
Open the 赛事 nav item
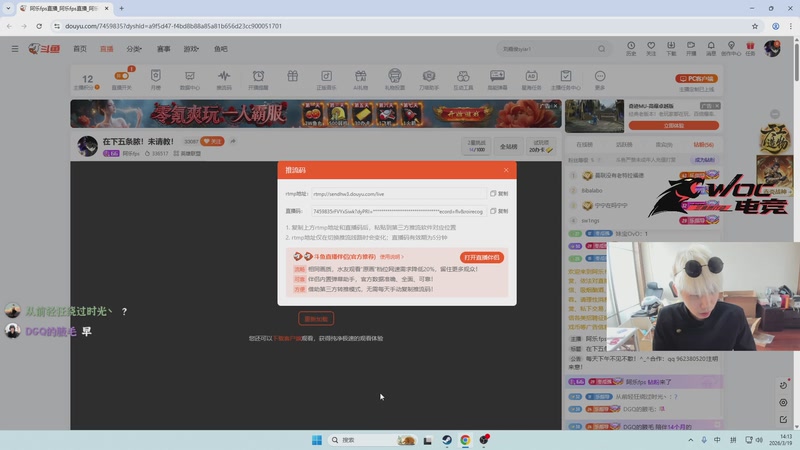click(164, 49)
